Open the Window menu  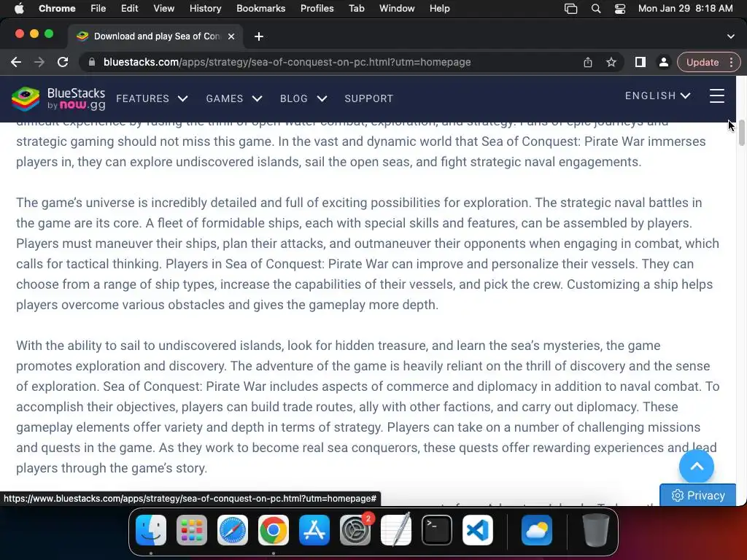pyautogui.click(x=397, y=9)
